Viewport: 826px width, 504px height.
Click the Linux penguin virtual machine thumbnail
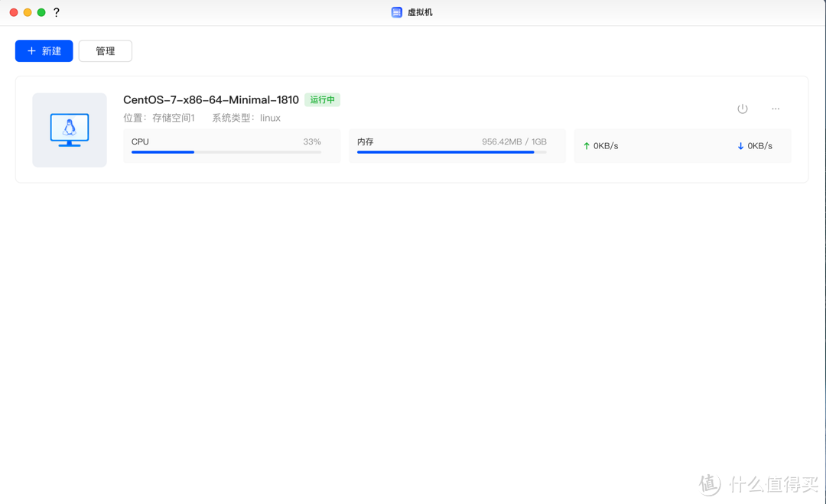(70, 130)
